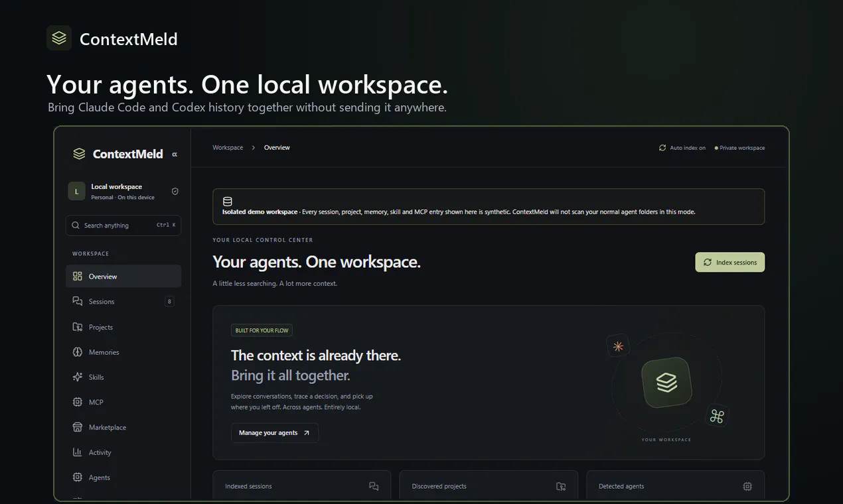Click the command-symbol Codex agent icon
Screen dimensions: 843x504
717,416
